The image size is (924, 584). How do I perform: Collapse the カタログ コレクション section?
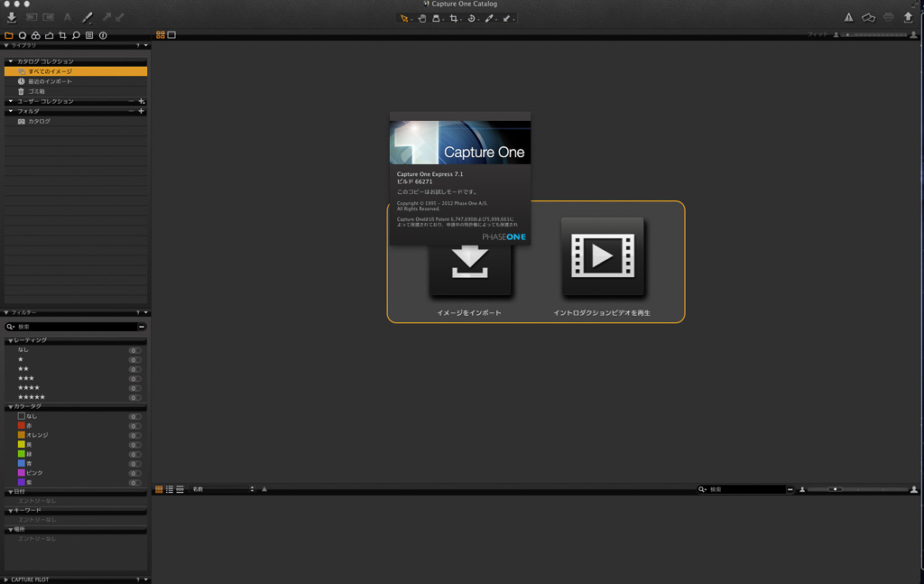coord(11,61)
